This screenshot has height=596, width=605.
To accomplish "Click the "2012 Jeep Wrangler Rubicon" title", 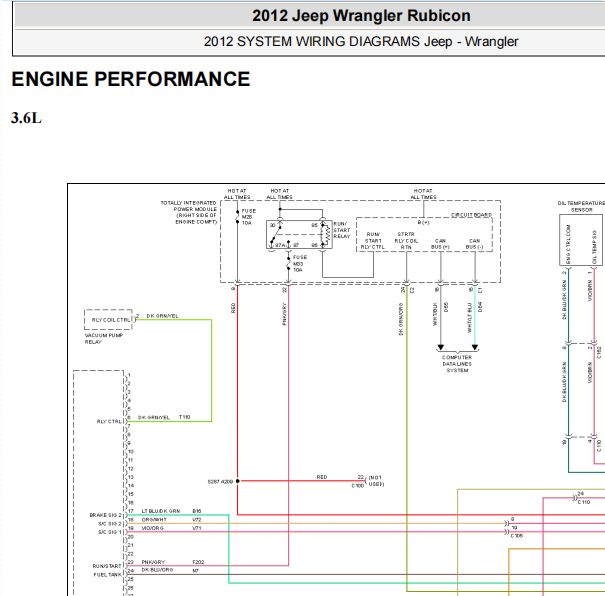I will coord(361,16).
